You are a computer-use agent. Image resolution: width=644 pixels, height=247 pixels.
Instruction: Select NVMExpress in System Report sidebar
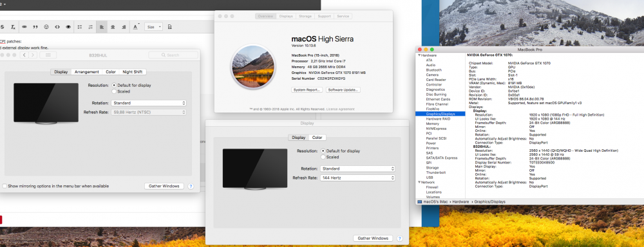[436, 129]
